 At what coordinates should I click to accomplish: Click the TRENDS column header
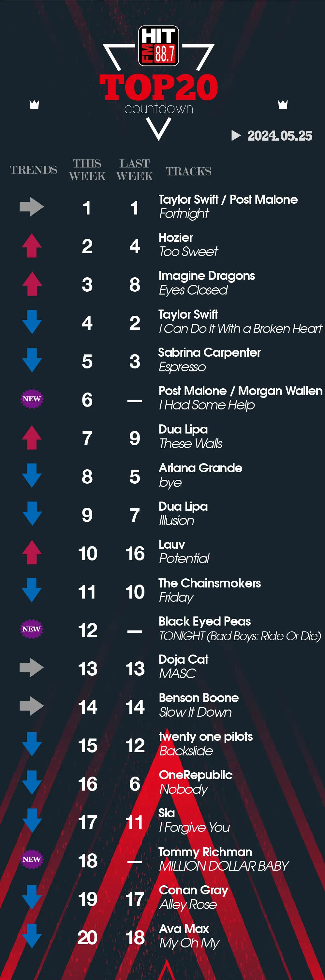(34, 170)
